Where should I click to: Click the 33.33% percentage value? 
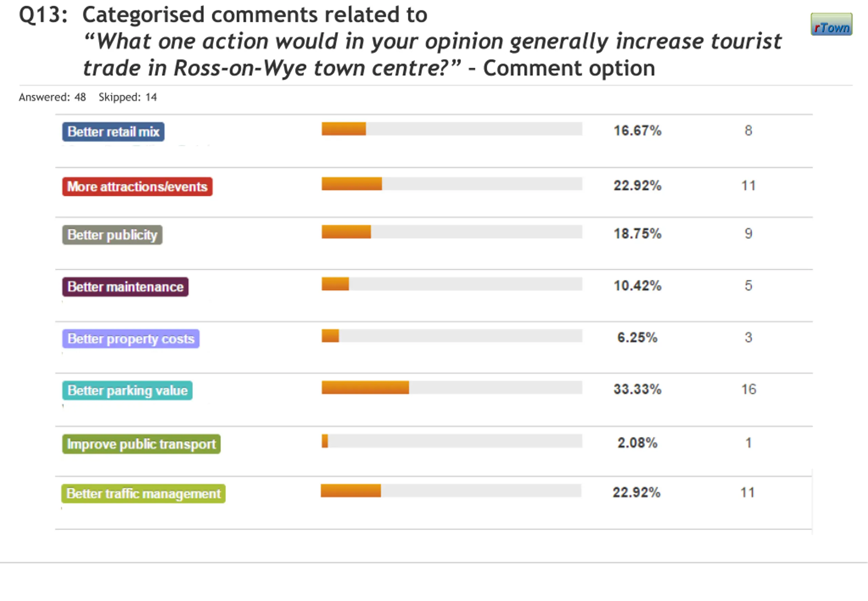[637, 389]
